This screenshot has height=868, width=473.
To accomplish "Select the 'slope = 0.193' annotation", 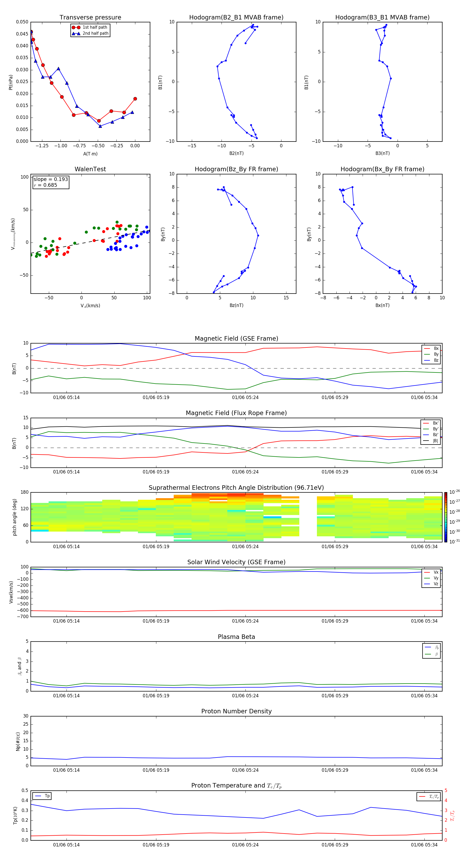I will [x=51, y=179].
